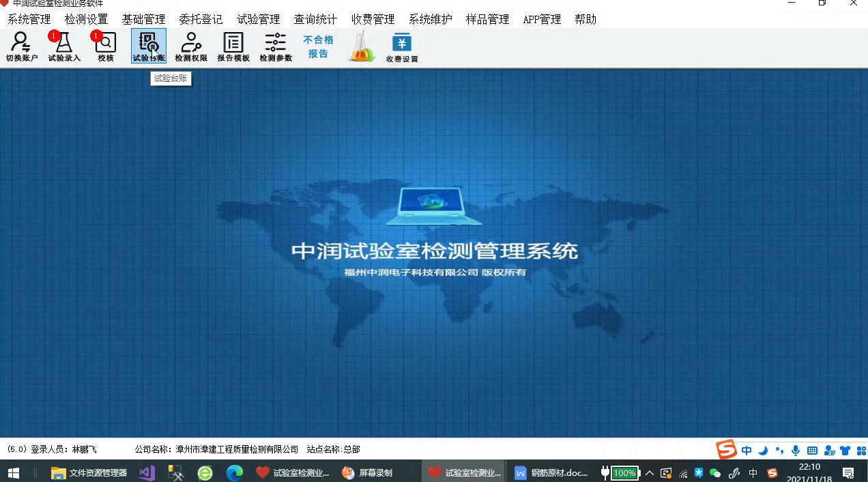Open 试验台账 test ledger
Image resolution: width=868 pixels, height=482 pixels.
pyautogui.click(x=149, y=47)
